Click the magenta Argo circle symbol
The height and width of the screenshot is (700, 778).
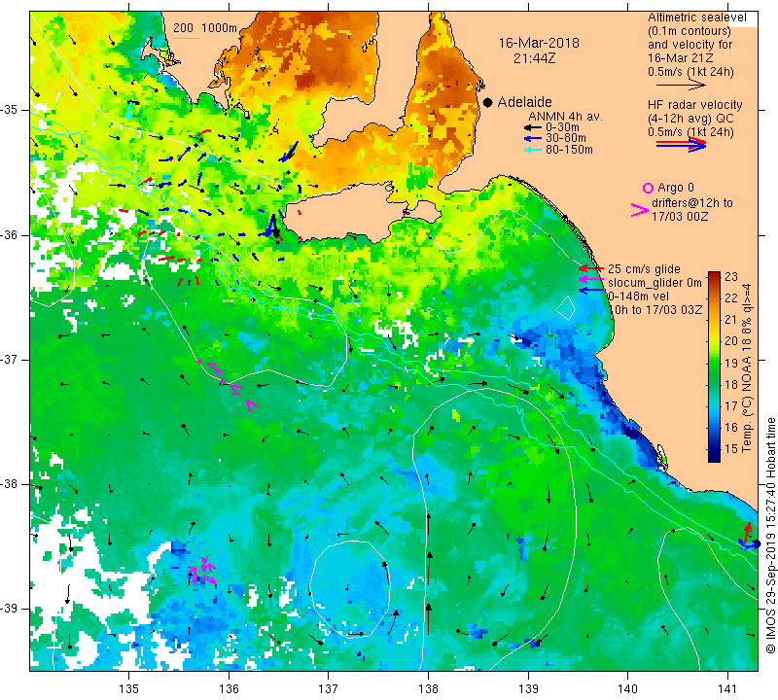648,188
